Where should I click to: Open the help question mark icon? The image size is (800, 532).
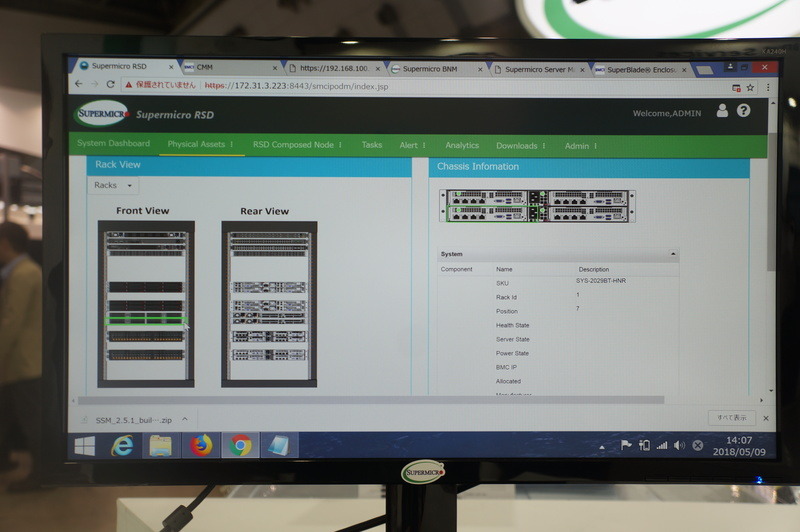pos(743,111)
